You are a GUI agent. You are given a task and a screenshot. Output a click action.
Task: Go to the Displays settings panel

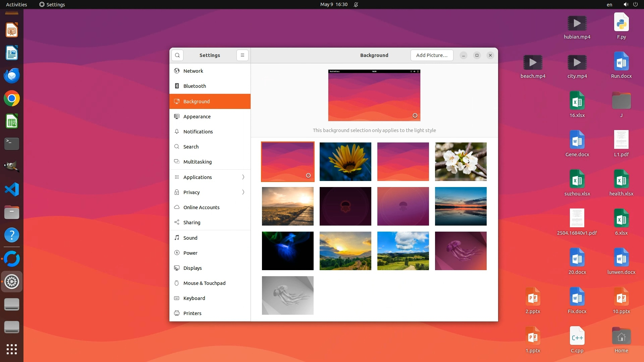point(193,268)
